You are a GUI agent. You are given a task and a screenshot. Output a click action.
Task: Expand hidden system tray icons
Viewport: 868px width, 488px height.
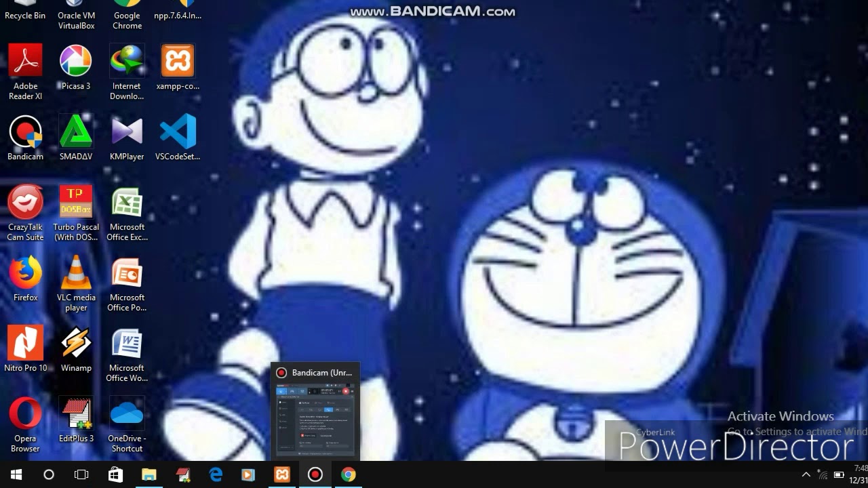click(806, 474)
